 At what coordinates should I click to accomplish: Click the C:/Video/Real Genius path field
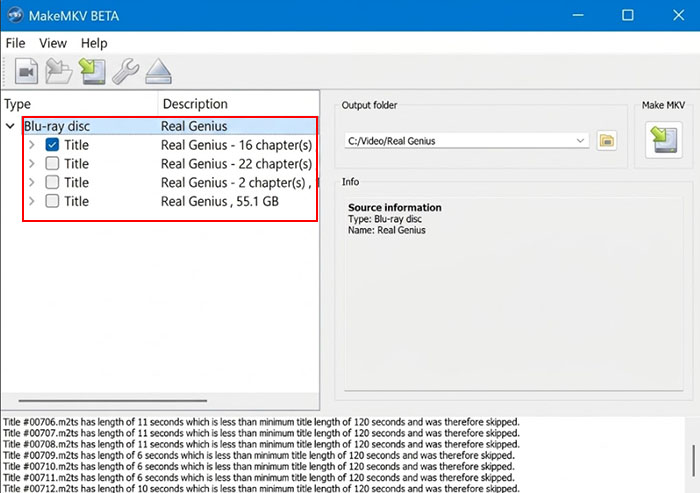[x=467, y=141]
